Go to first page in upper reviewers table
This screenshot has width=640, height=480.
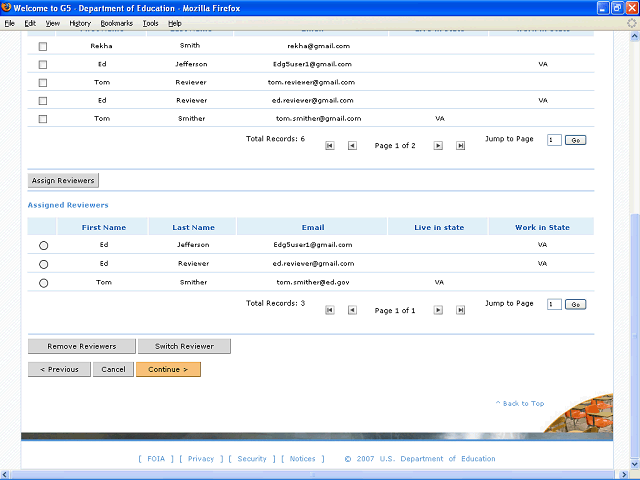330,145
